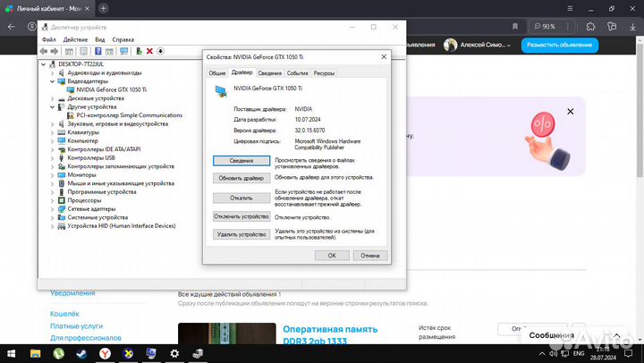Click the Back arrow in Device Manager toolbar
The height and width of the screenshot is (363, 644).
[x=44, y=51]
